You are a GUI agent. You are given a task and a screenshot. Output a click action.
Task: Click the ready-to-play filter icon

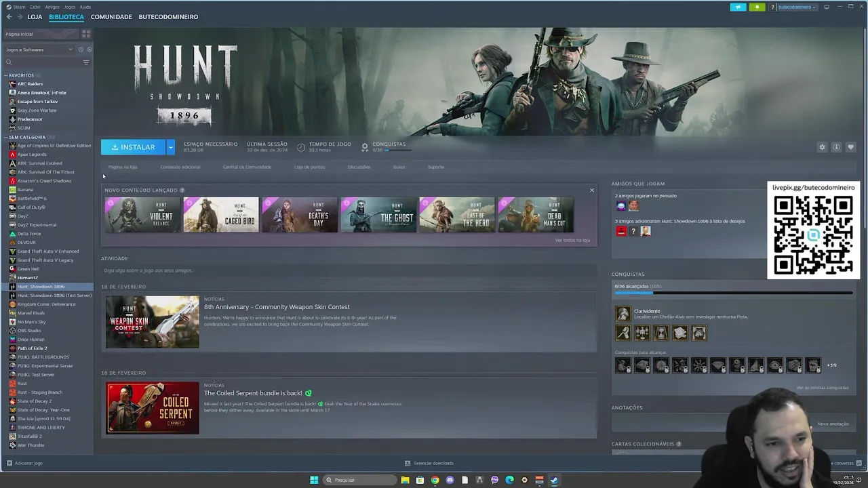coord(89,49)
